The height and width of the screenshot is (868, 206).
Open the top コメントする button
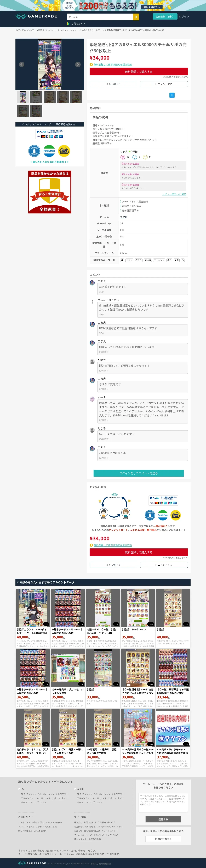pyautogui.click(x=164, y=84)
